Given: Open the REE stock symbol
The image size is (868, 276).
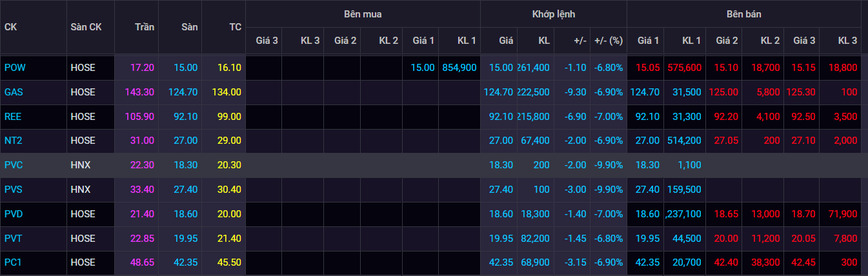Looking at the screenshot, I should tap(14, 117).
